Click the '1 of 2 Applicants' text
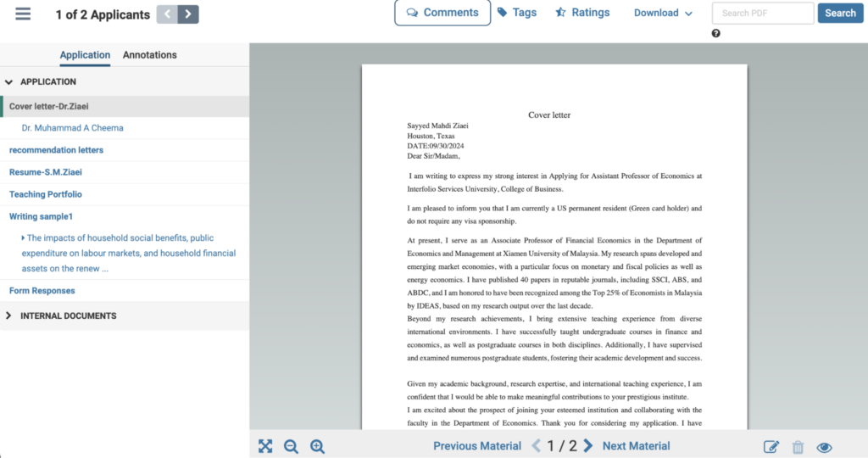Viewport: 868px width, 458px height. click(x=103, y=15)
